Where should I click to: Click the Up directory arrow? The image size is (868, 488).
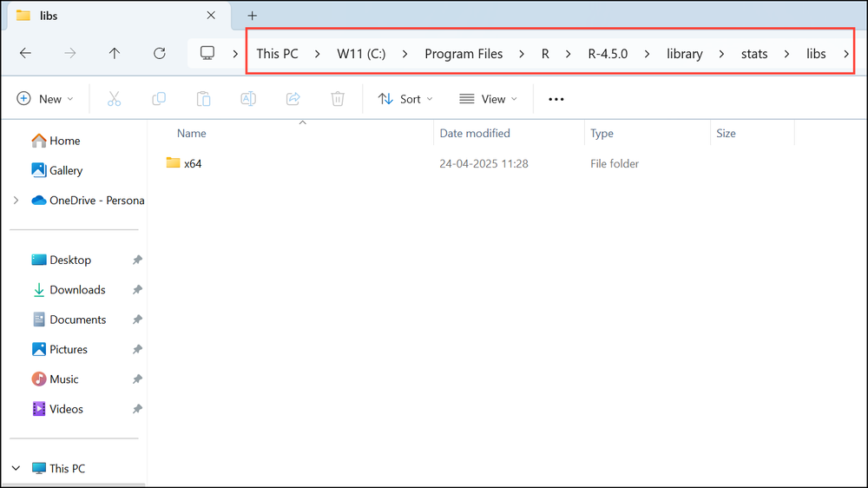(115, 53)
